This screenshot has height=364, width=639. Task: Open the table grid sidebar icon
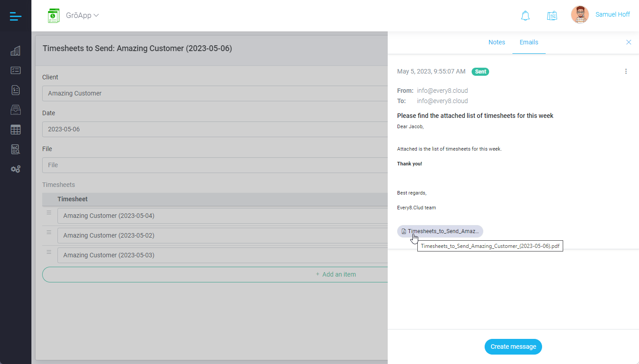pos(15,130)
